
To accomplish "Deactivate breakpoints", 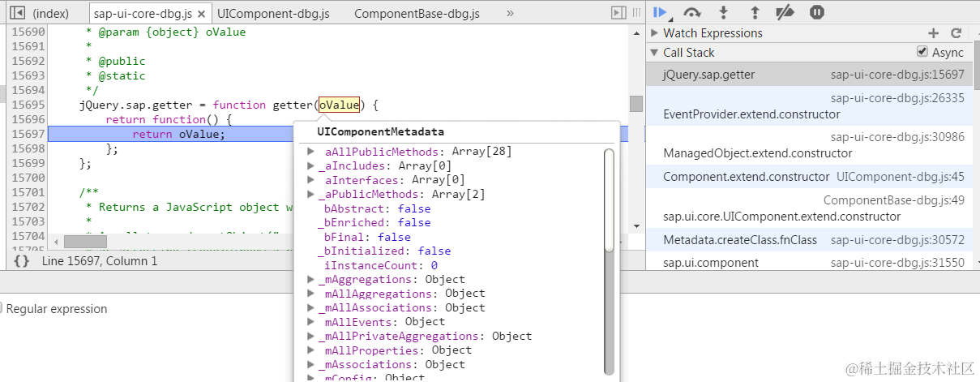I will (x=785, y=12).
